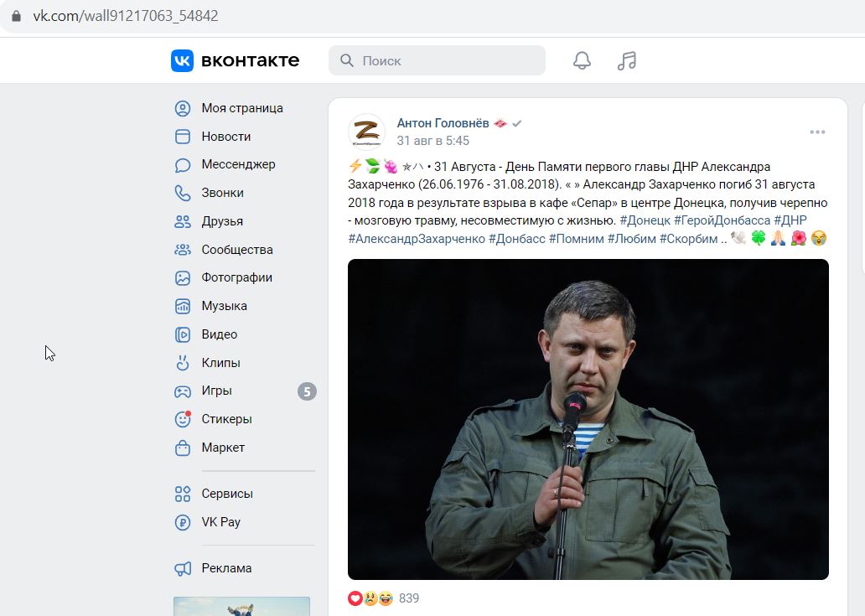The width and height of the screenshot is (865, 616).
Task: Open hashtag #АлександрЗахарченко
Action: click(417, 239)
